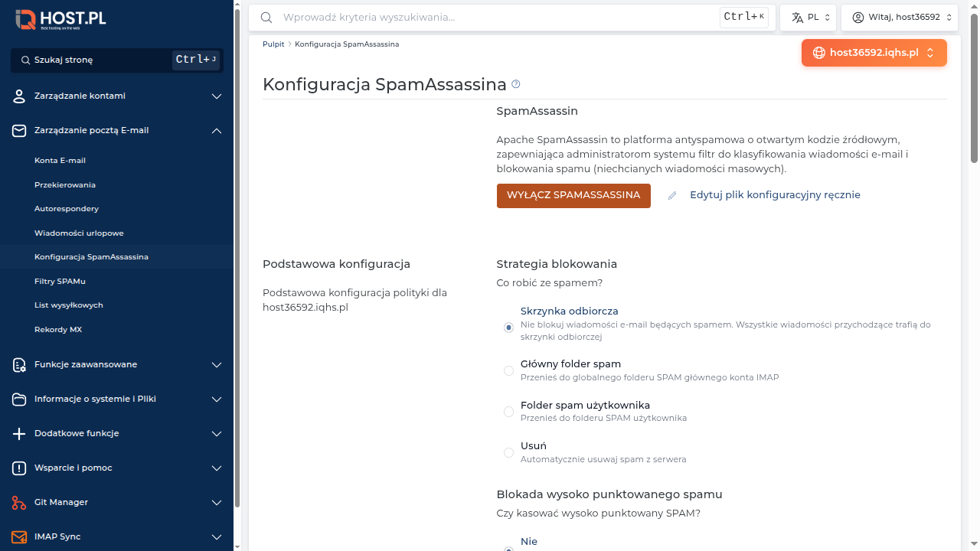Click the envelope icon for Zarządzanie pocztą E-mail

[19, 131]
